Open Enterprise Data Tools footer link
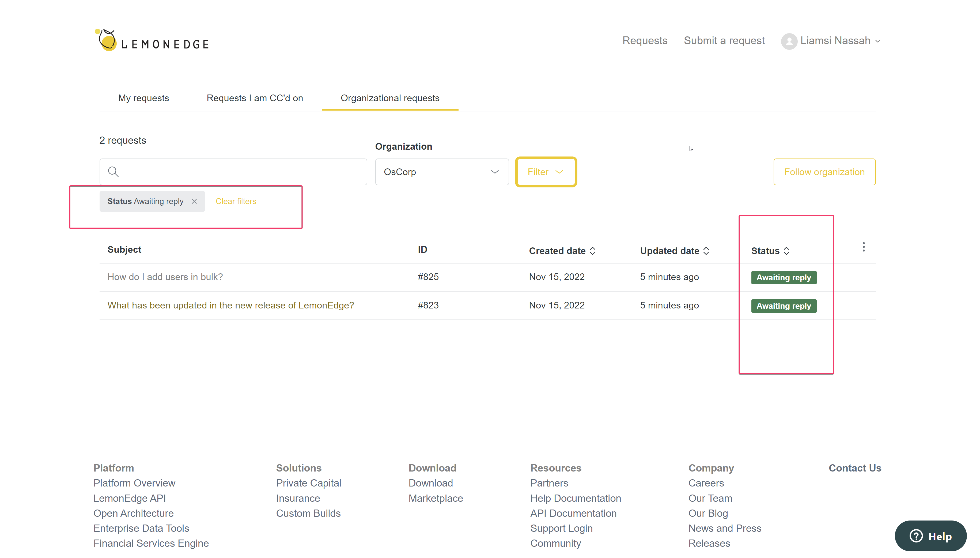 pos(141,528)
